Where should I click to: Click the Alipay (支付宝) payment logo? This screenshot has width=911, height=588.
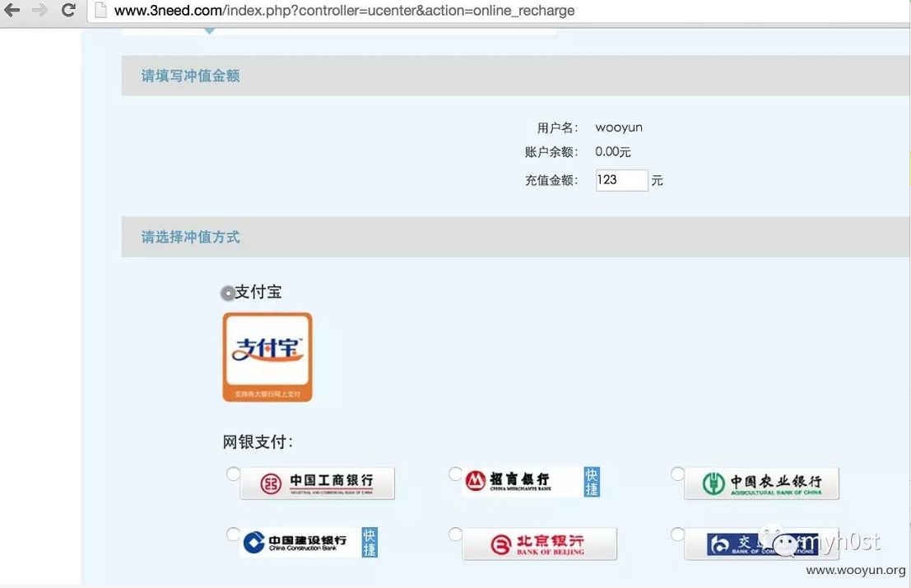coord(267,355)
